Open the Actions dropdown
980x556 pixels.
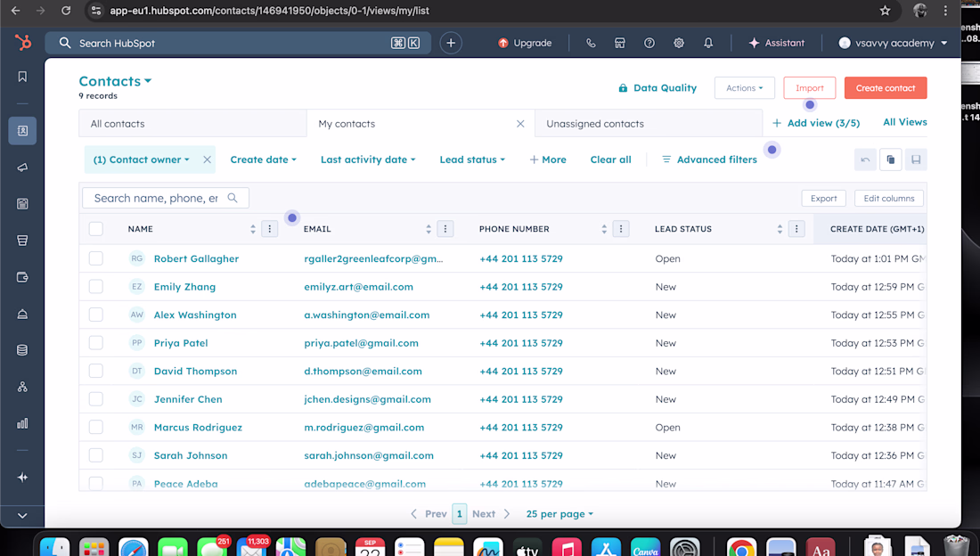[745, 88]
